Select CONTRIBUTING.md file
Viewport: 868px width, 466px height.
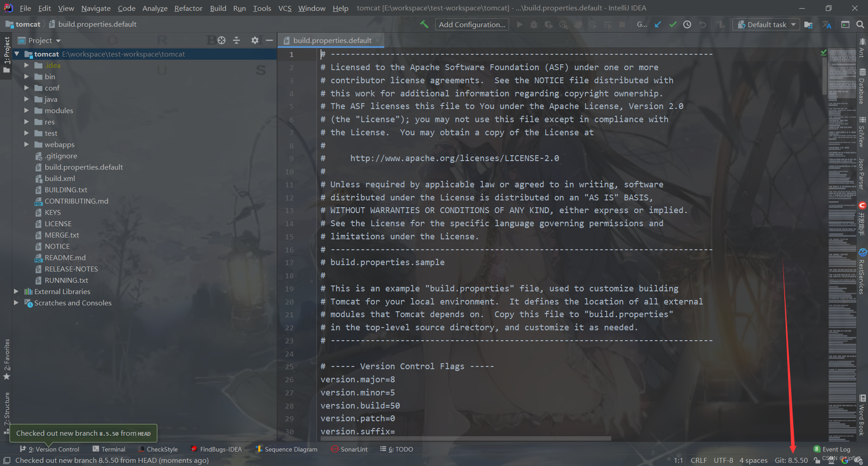tap(76, 201)
